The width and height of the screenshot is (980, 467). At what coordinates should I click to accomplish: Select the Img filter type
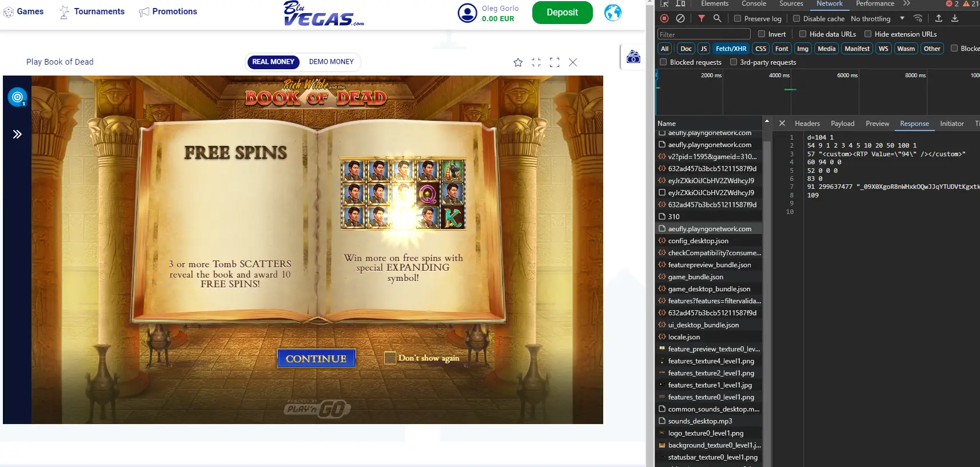(x=803, y=49)
